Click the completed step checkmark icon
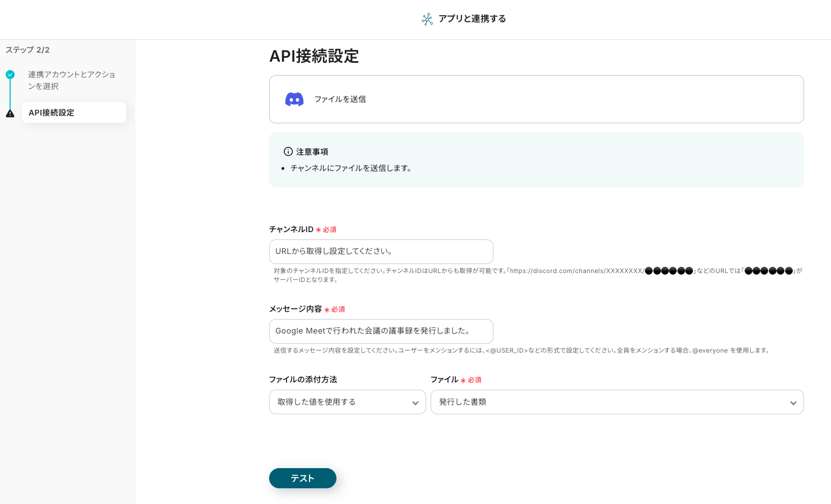 [10, 75]
